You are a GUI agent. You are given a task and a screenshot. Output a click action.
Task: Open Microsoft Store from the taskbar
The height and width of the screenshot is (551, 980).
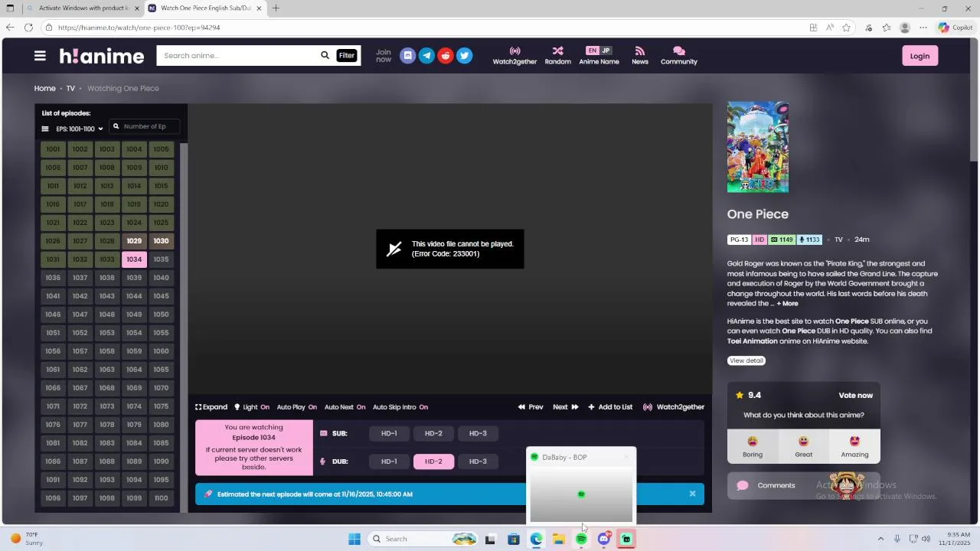(514, 539)
